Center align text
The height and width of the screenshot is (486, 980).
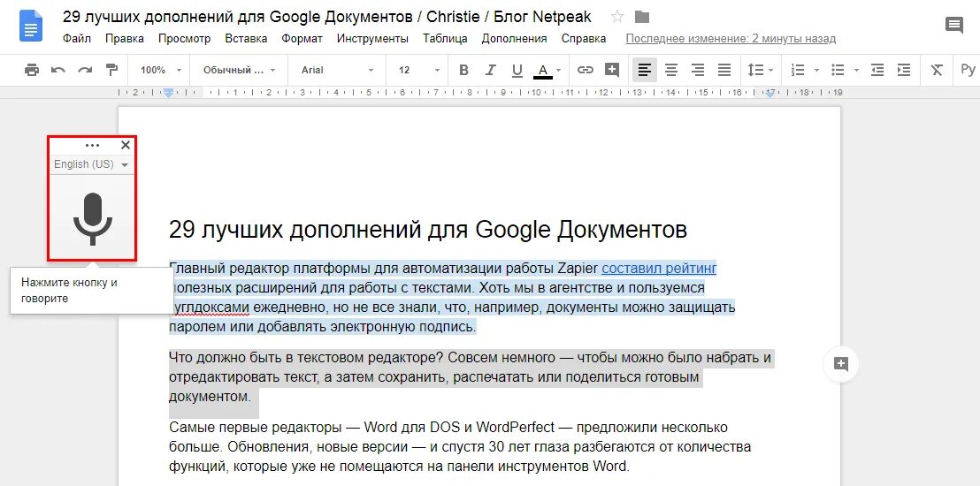(x=671, y=70)
